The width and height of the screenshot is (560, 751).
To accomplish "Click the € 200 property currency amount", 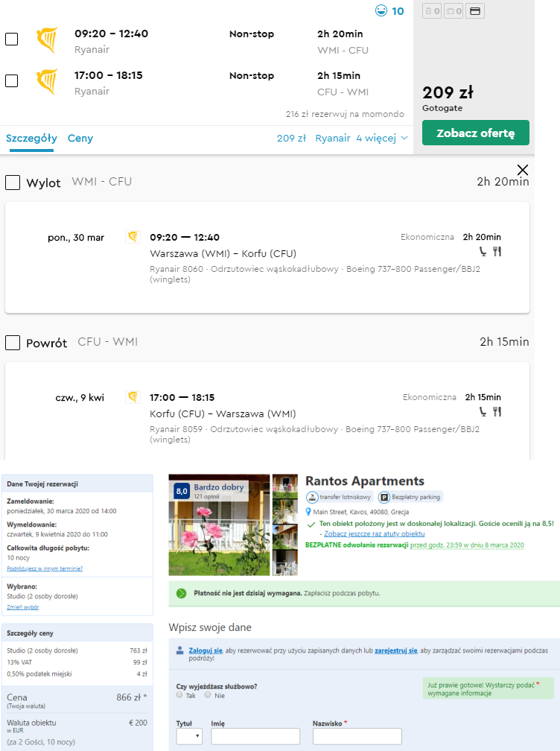I will point(138,723).
